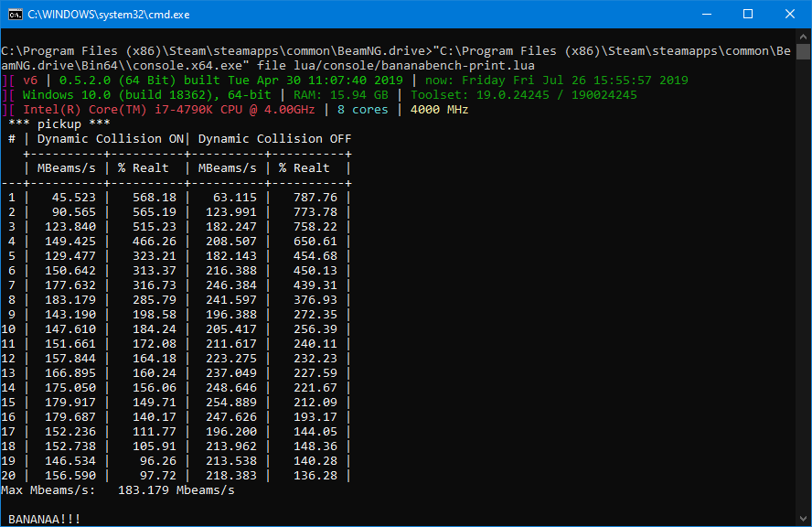The height and width of the screenshot is (527, 812).
Task: Click the window title C:\WINDOWS\system32\cmd.exe
Action: click(x=109, y=15)
